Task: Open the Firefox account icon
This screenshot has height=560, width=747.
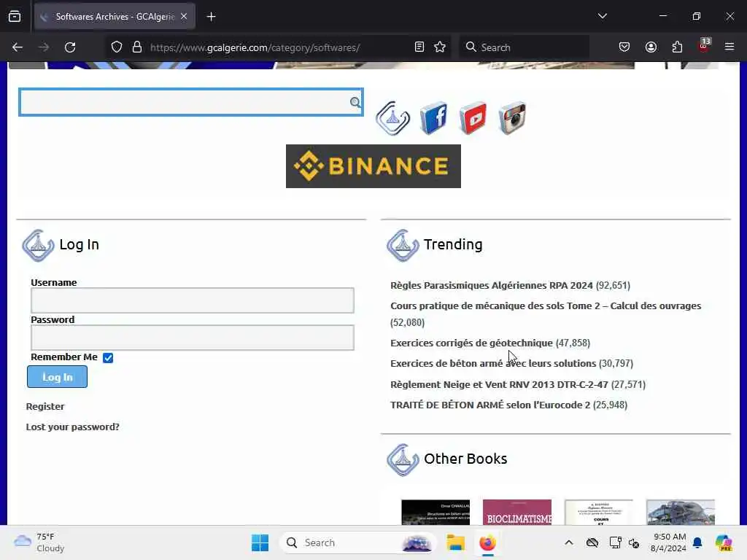Action: tap(651, 47)
